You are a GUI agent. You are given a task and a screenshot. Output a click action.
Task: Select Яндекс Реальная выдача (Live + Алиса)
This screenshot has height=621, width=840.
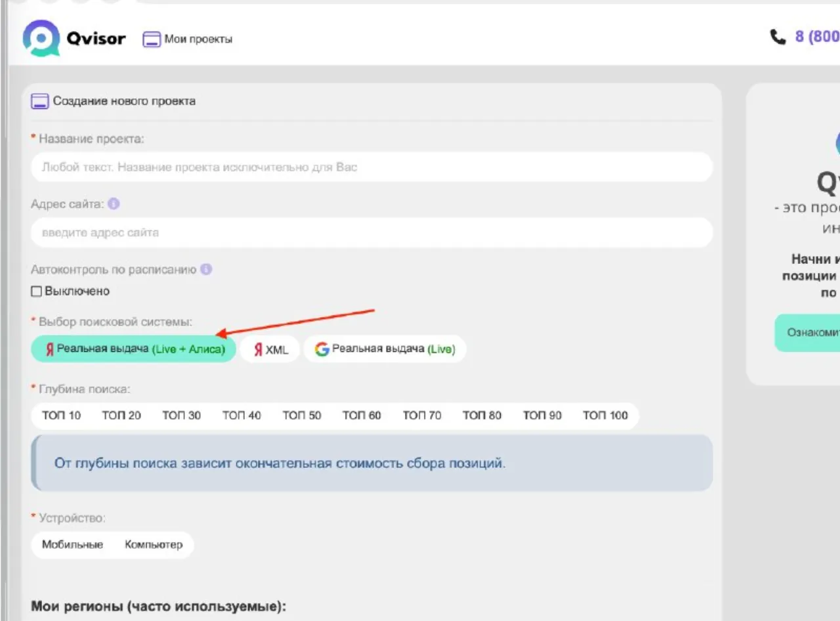point(133,349)
